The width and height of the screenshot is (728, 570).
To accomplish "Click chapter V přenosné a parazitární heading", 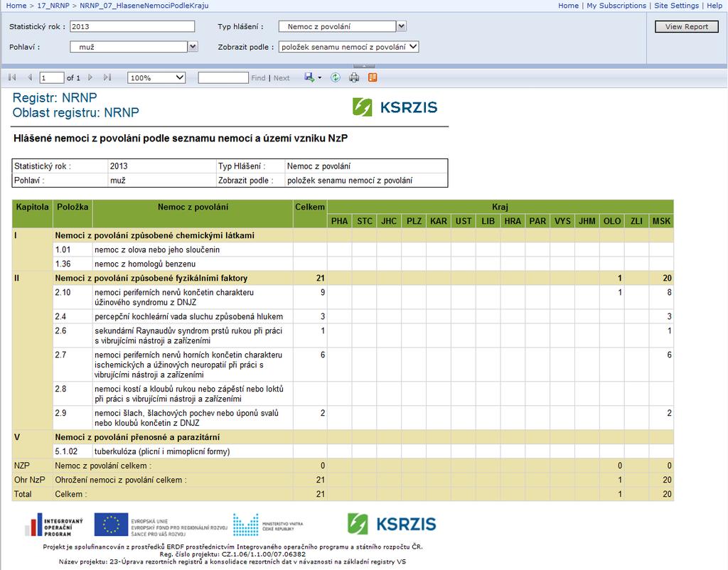I will 137,437.
